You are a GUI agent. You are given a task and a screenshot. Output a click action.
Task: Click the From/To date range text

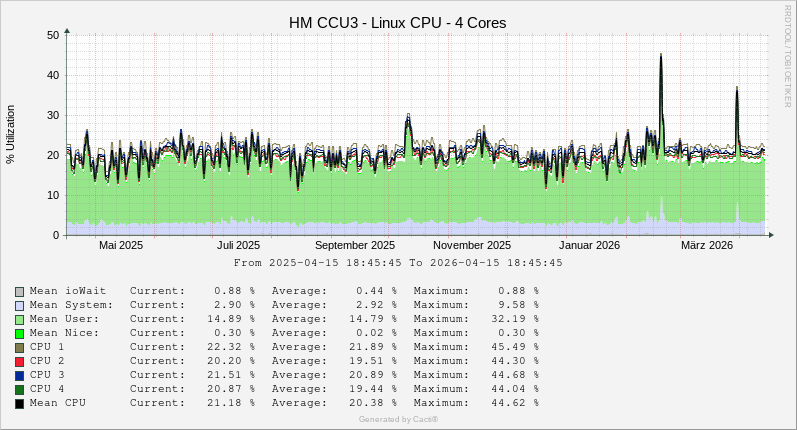(x=398, y=263)
